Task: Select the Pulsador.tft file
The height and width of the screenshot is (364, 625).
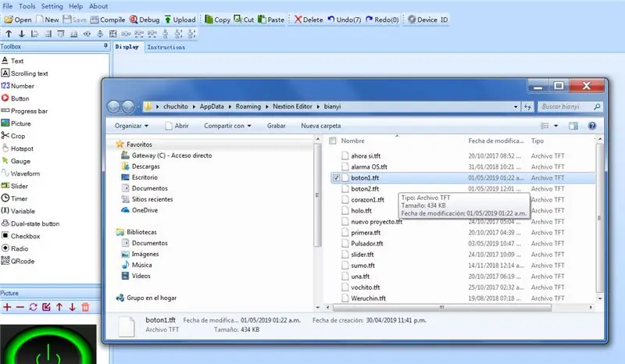Action: pyautogui.click(x=366, y=244)
